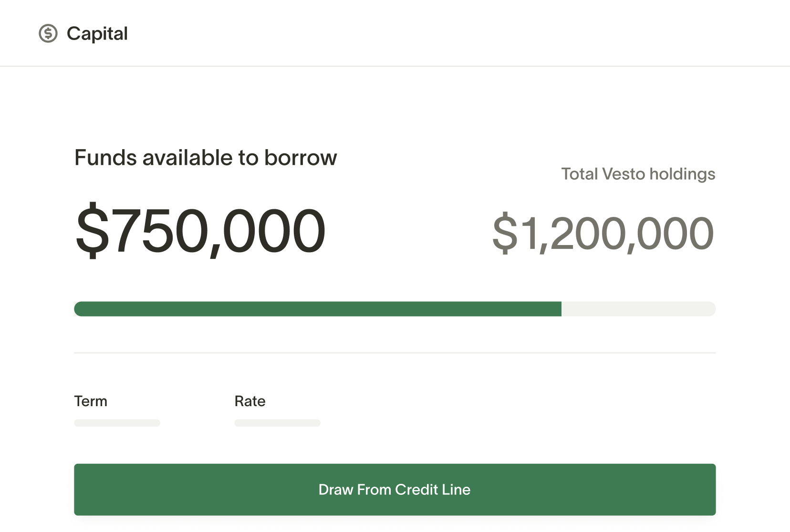The image size is (790, 532).
Task: Click the dollar sign in $750,000
Action: pos(92,231)
